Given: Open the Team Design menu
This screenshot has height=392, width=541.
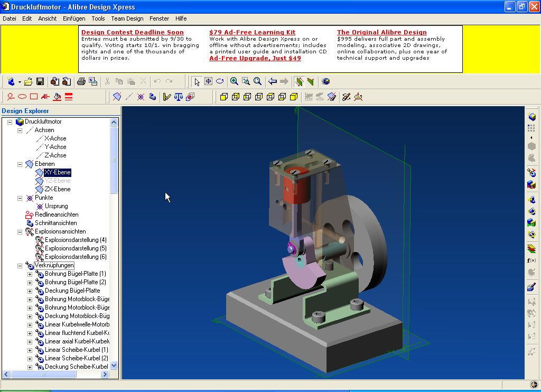Looking at the screenshot, I should click(127, 18).
